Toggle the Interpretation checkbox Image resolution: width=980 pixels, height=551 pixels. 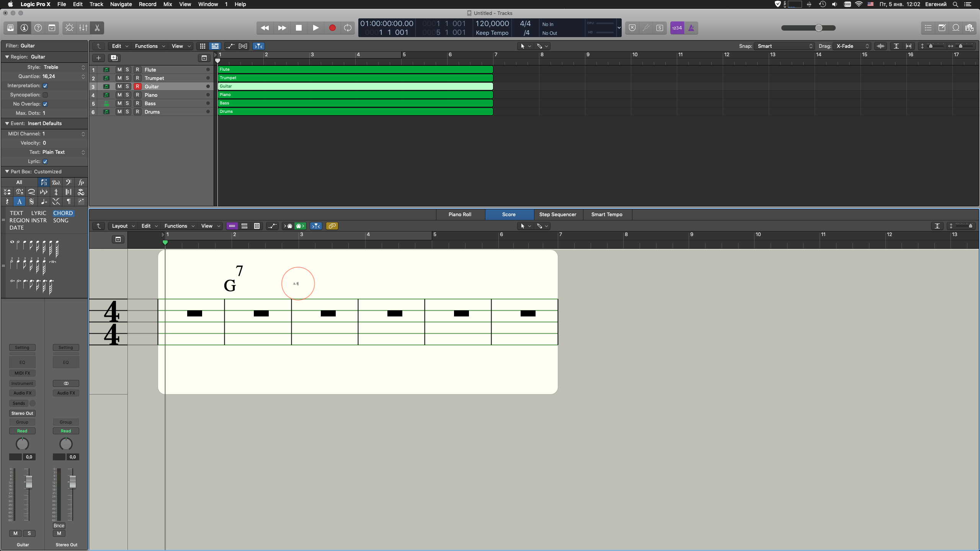[45, 86]
